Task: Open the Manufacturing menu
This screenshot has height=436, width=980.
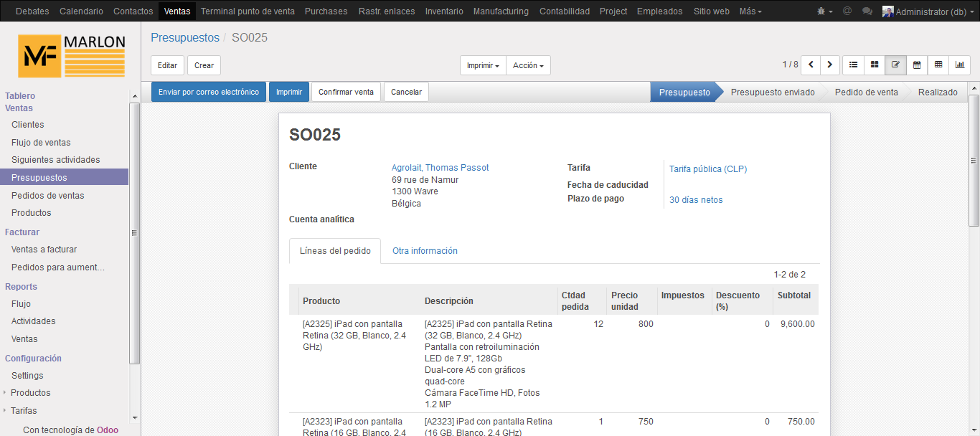Action: (501, 11)
